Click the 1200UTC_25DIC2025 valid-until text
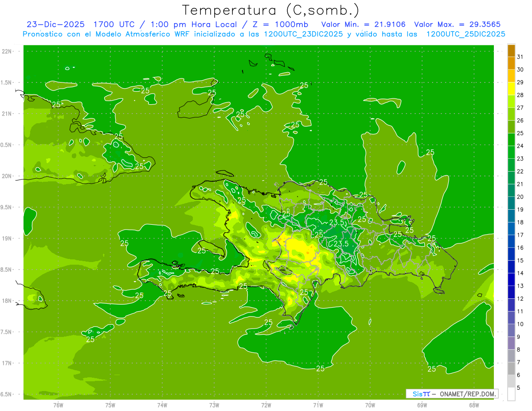 point(465,34)
